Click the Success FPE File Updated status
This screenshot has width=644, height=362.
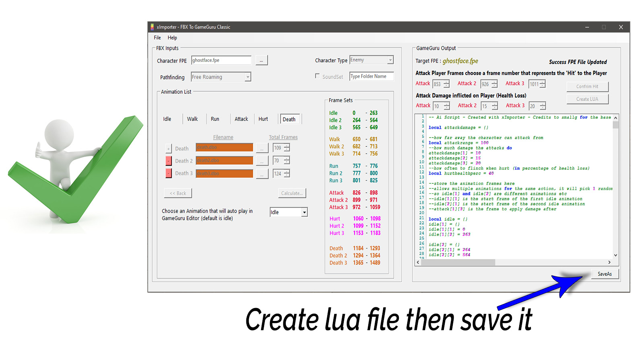point(578,62)
